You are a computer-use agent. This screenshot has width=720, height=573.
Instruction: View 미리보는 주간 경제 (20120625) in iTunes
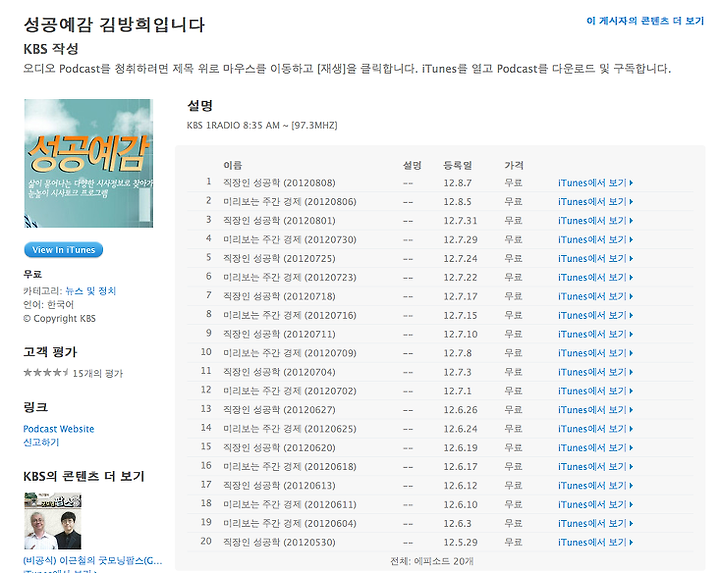[596, 429]
